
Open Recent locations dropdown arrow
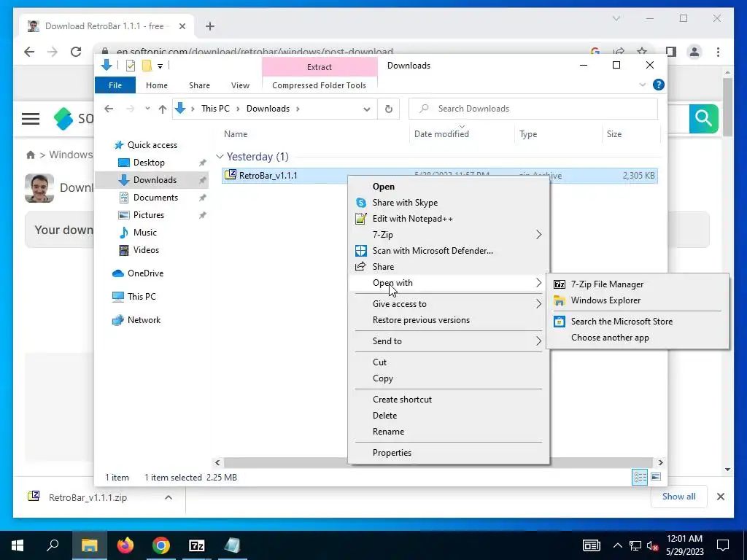point(147,109)
